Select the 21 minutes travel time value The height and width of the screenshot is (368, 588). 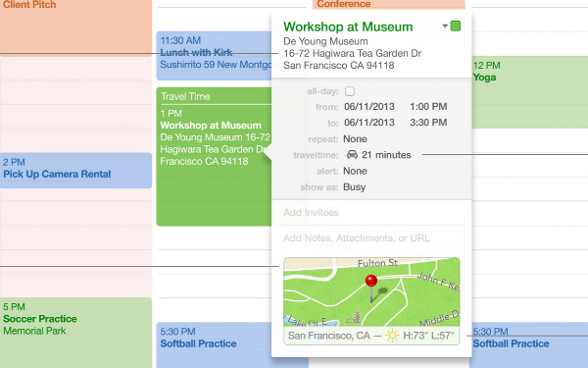[386, 155]
